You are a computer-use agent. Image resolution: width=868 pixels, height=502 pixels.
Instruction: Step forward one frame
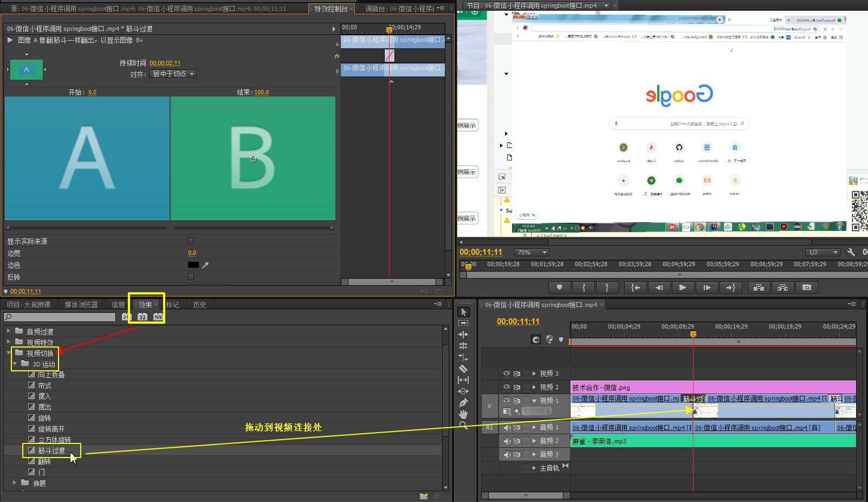tap(707, 287)
